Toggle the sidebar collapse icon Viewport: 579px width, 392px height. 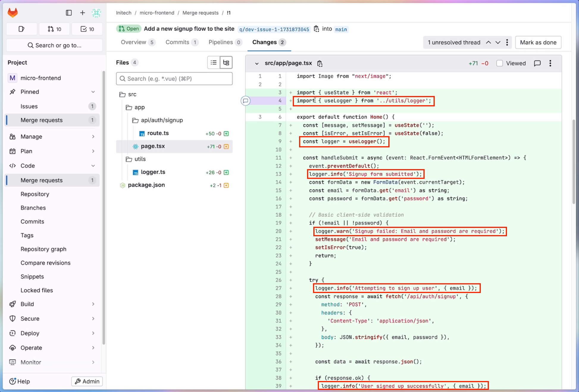pyautogui.click(x=69, y=13)
